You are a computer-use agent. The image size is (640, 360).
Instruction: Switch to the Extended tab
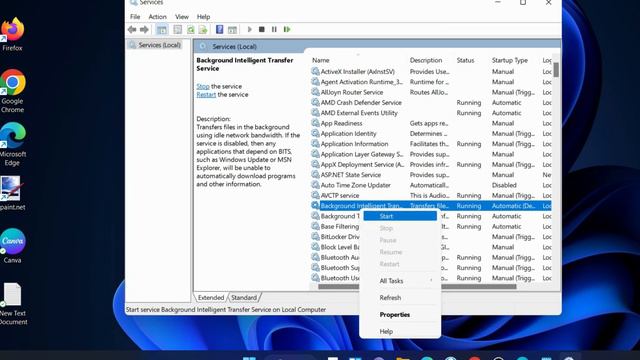(211, 298)
